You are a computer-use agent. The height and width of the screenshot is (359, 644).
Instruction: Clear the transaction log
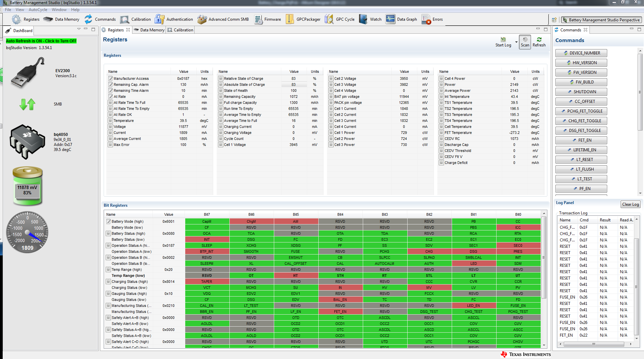pyautogui.click(x=631, y=204)
